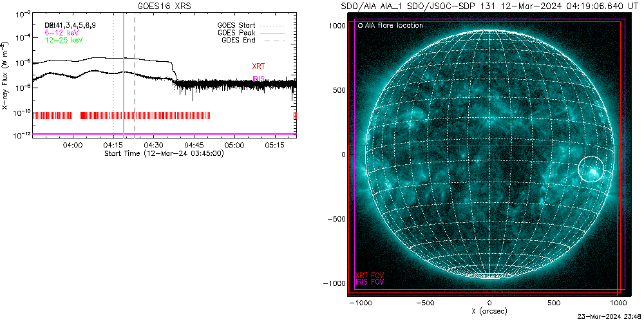Click the magenta horizontal line at plot bottom

point(164,134)
